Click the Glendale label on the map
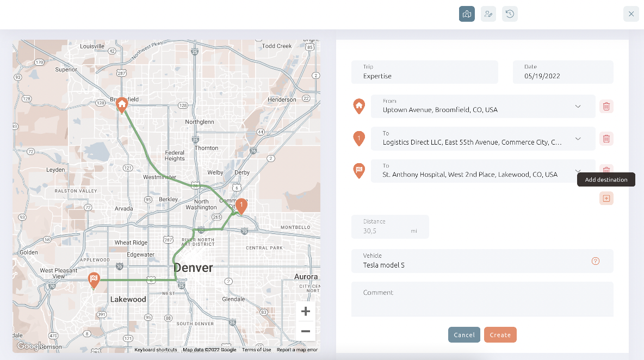The image size is (644, 360). tap(234, 299)
